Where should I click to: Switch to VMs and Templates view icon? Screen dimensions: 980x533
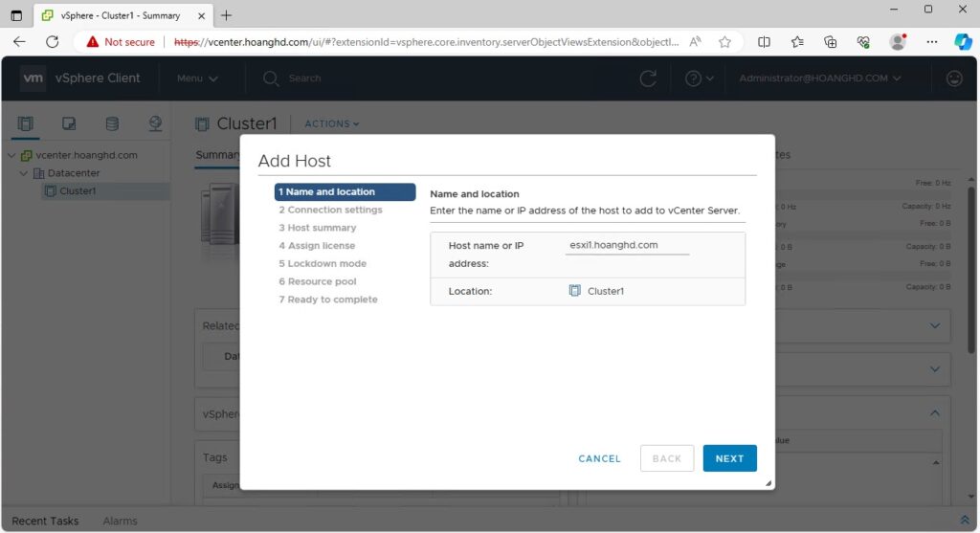tap(69, 123)
